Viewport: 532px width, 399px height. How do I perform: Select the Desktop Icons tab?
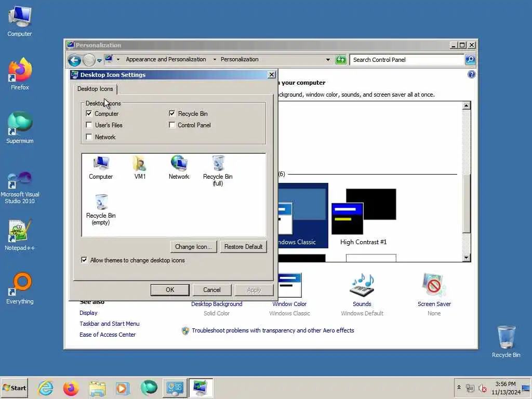95,89
